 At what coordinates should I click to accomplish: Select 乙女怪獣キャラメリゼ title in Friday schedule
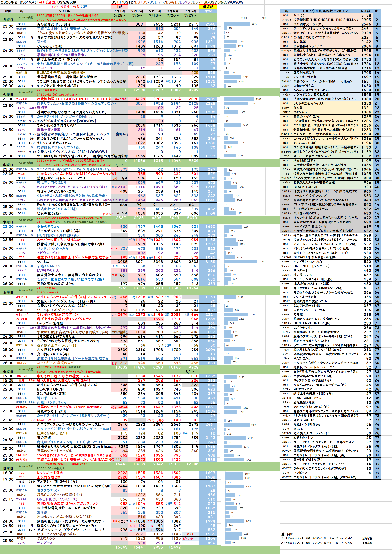pyautogui.click(x=53, y=350)
